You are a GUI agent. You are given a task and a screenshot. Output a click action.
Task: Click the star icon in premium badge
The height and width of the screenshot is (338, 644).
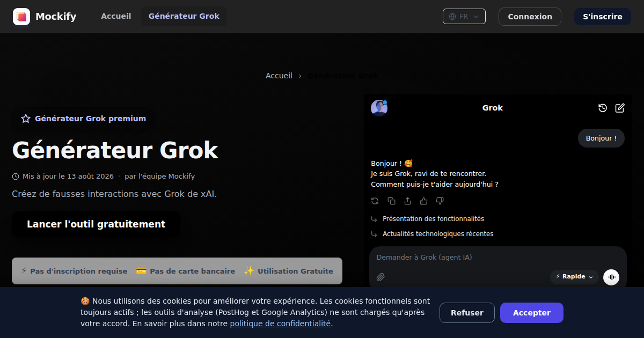click(26, 119)
